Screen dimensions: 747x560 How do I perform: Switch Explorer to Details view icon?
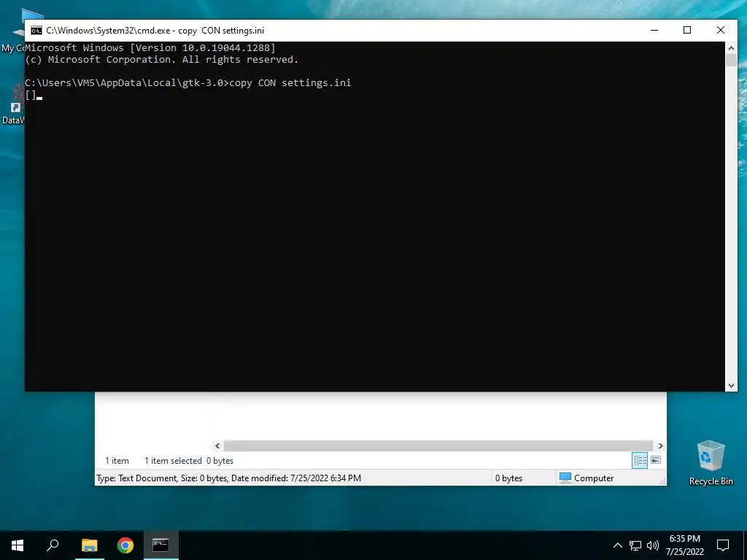pyautogui.click(x=640, y=461)
